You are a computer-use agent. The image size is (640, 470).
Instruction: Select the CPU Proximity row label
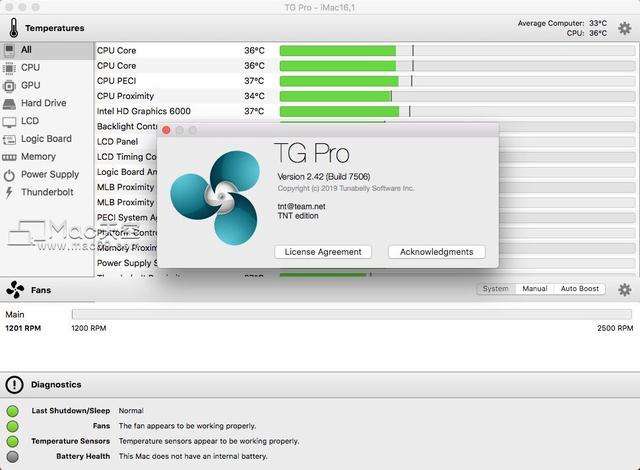(x=125, y=96)
